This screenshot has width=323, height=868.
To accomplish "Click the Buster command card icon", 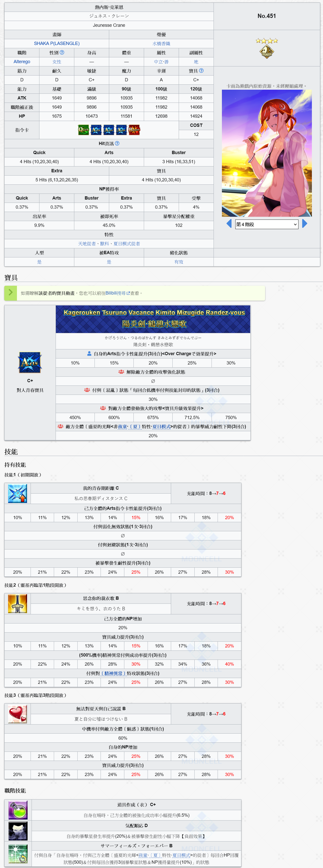I will (x=134, y=130).
